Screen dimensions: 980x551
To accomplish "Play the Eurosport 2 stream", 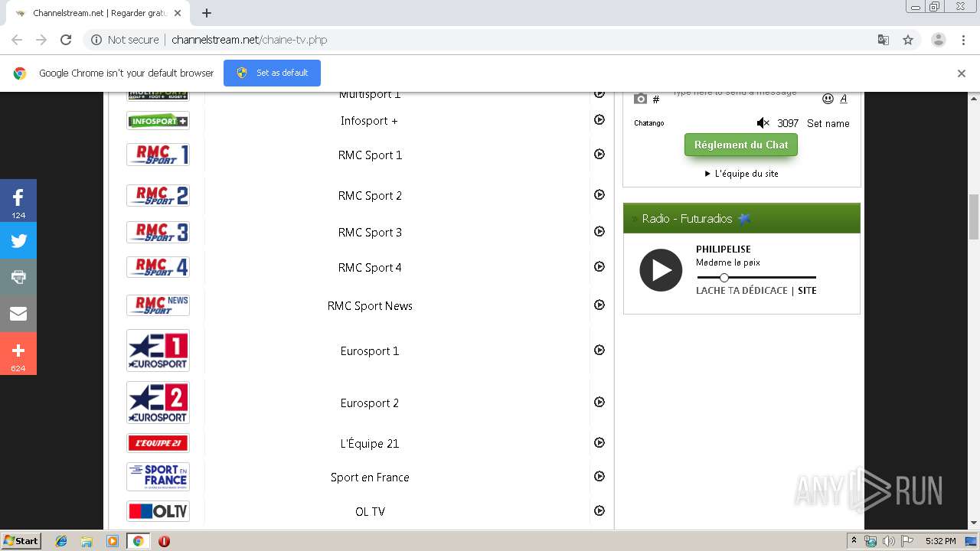I will pyautogui.click(x=599, y=403).
